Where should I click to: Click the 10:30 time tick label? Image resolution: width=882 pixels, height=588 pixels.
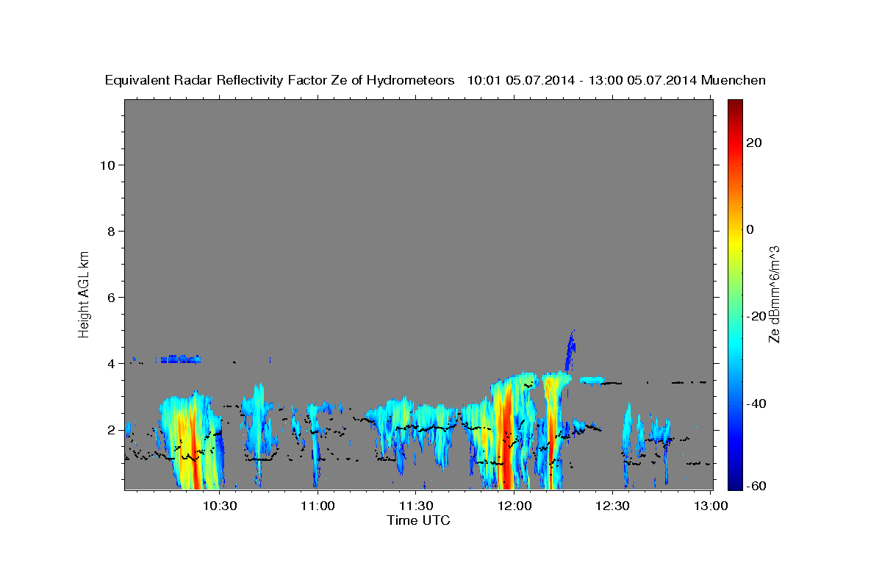coord(219,506)
